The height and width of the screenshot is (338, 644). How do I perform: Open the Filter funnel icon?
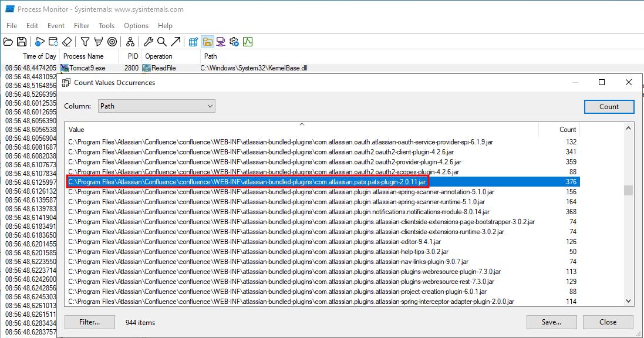click(x=85, y=42)
